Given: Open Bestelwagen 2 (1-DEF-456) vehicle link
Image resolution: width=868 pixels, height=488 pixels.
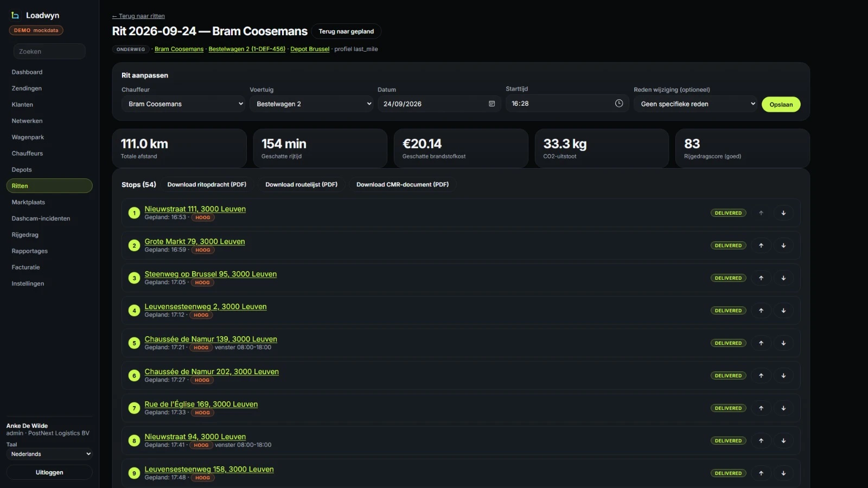Looking at the screenshot, I should tap(247, 49).
